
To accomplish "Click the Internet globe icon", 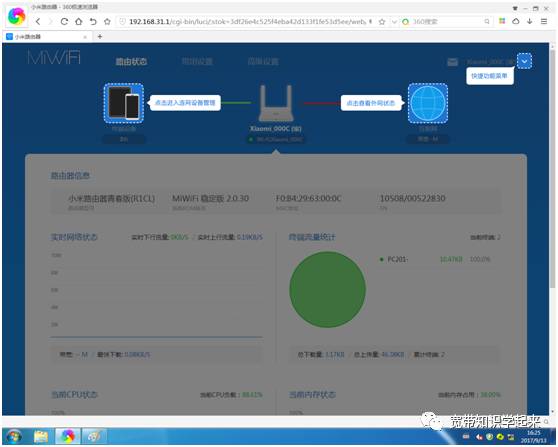I will pyautogui.click(x=428, y=103).
